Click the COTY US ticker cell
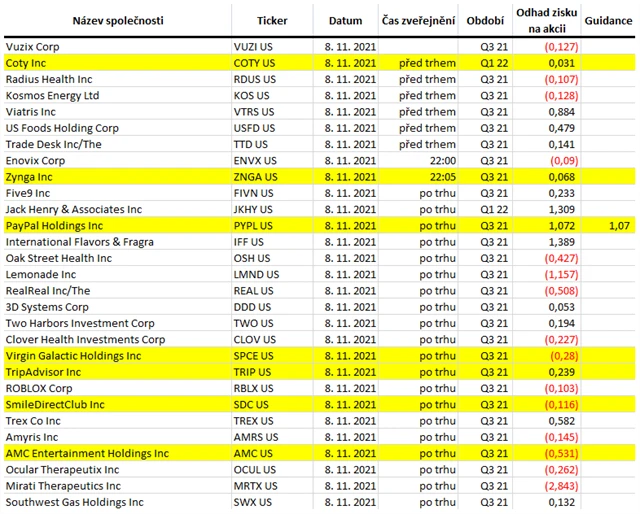The image size is (640, 514). (256, 63)
